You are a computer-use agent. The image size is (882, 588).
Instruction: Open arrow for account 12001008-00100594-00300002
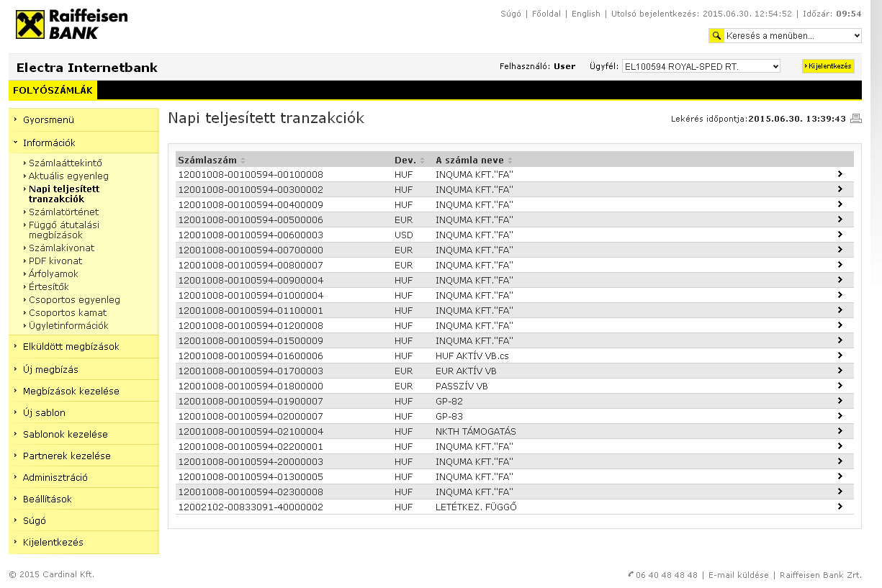coord(840,189)
